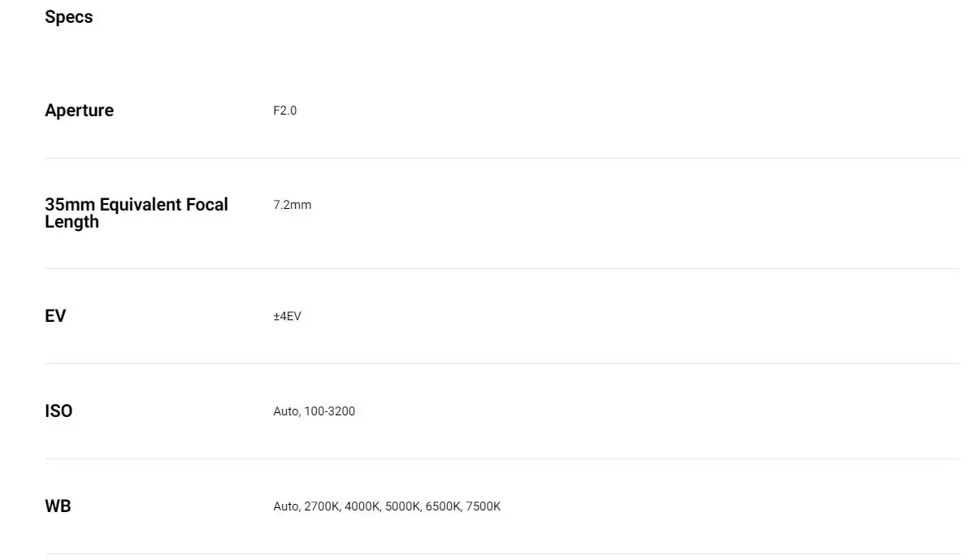This screenshot has width=980, height=560.
Task: Click the F2.0 aperture value
Action: [x=285, y=111]
